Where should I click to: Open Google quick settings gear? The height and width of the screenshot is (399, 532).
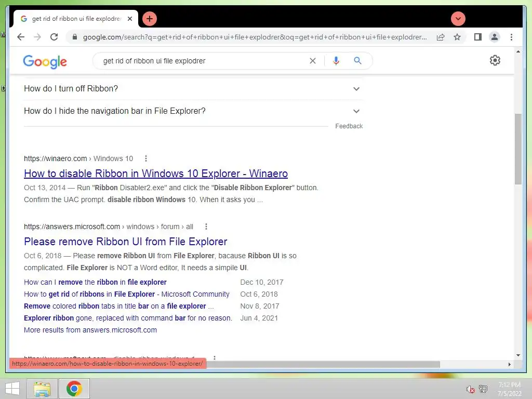(495, 60)
